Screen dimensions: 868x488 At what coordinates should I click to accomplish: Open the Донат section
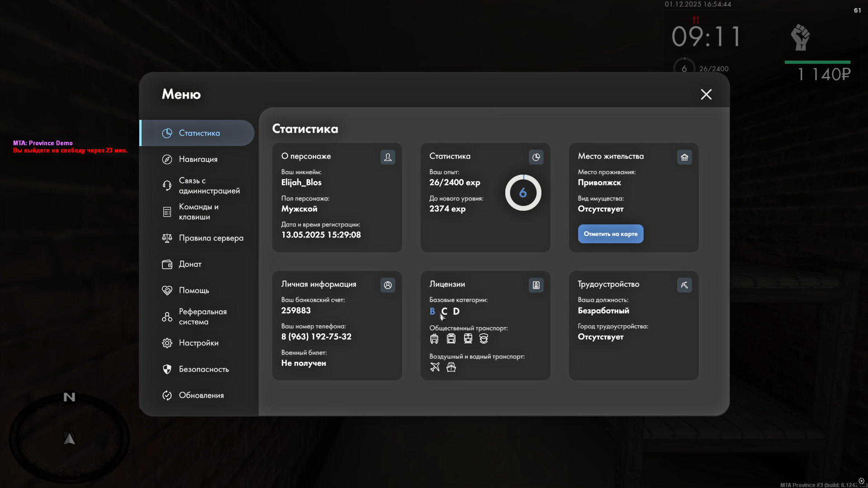[x=190, y=264]
